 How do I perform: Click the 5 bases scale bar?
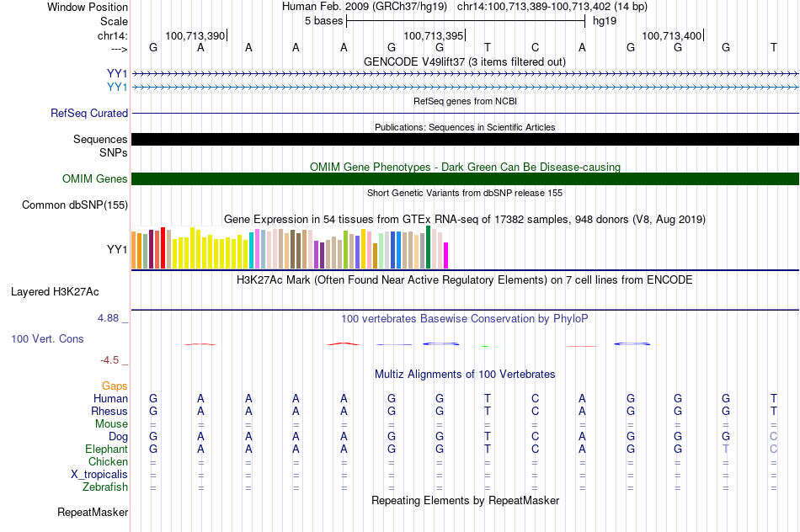click(466, 21)
